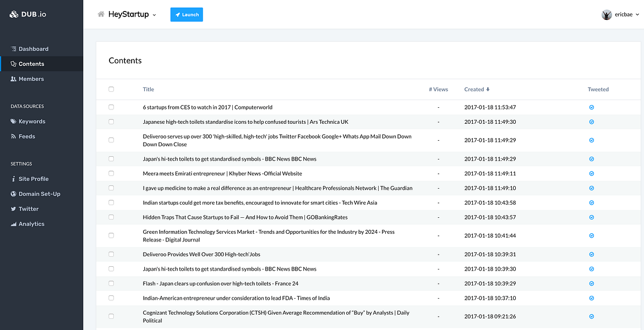The height and width of the screenshot is (330, 644).
Task: Click tweeted check icon for Digital Journal row
Action: (592, 235)
